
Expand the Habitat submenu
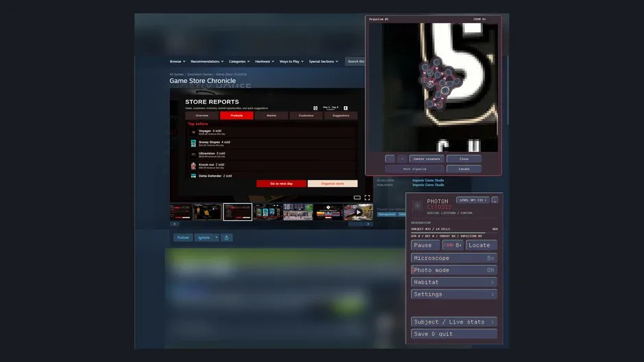[x=454, y=283]
